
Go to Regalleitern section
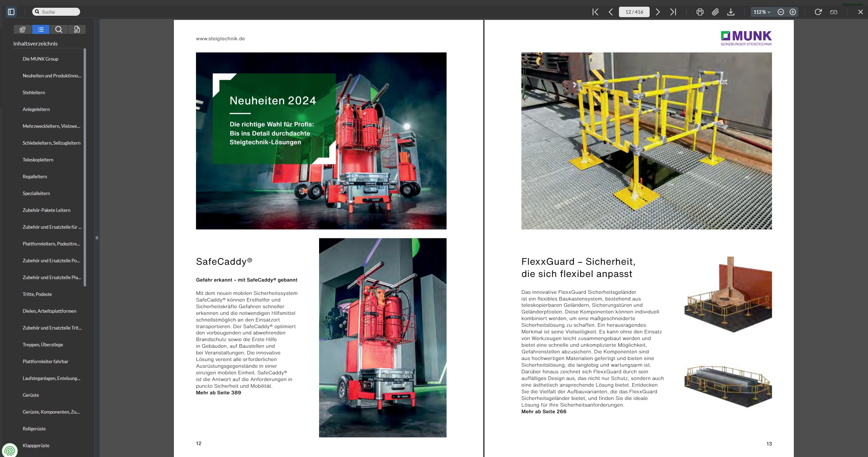(35, 176)
